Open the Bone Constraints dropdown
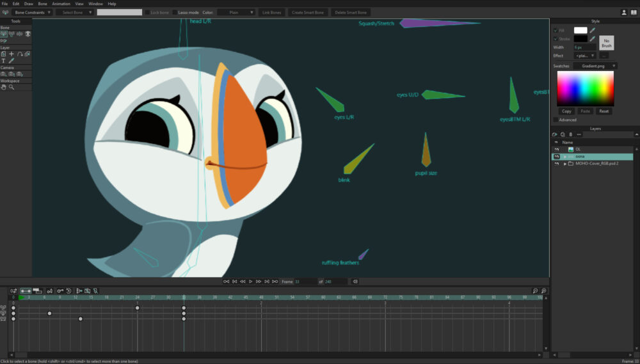The height and width of the screenshot is (364, 640). point(33,12)
